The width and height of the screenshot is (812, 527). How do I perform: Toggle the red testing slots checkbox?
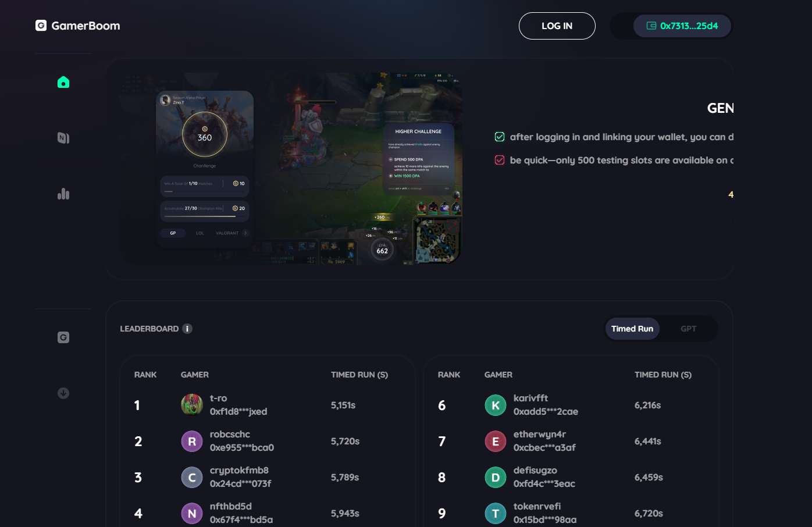(500, 160)
